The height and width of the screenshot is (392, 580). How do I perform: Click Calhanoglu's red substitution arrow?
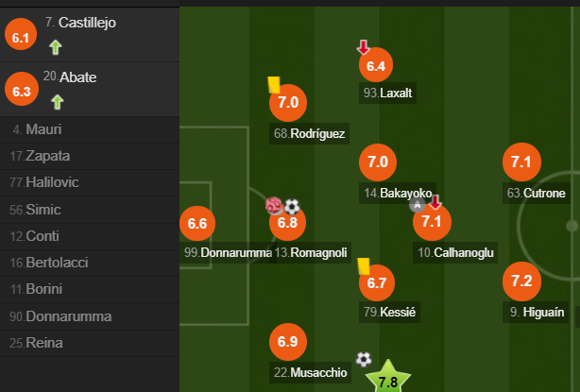pos(435,202)
